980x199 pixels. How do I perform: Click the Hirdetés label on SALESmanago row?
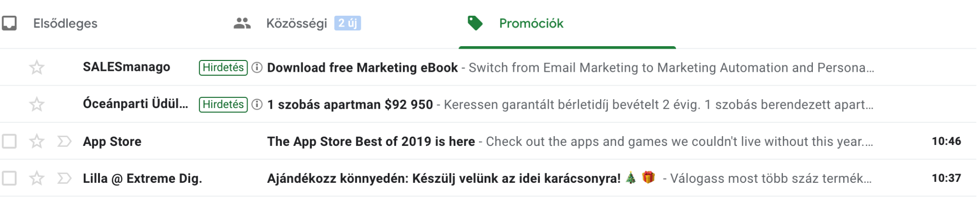223,67
